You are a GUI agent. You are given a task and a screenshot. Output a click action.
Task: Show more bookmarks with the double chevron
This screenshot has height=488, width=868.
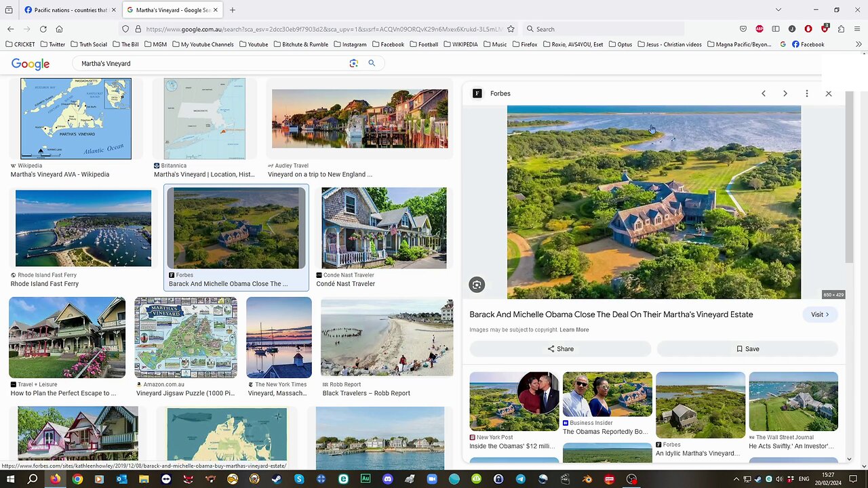[859, 44]
